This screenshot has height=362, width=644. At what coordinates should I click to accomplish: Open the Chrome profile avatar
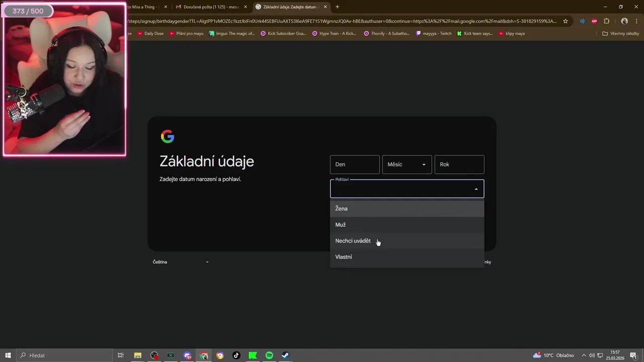point(624,21)
